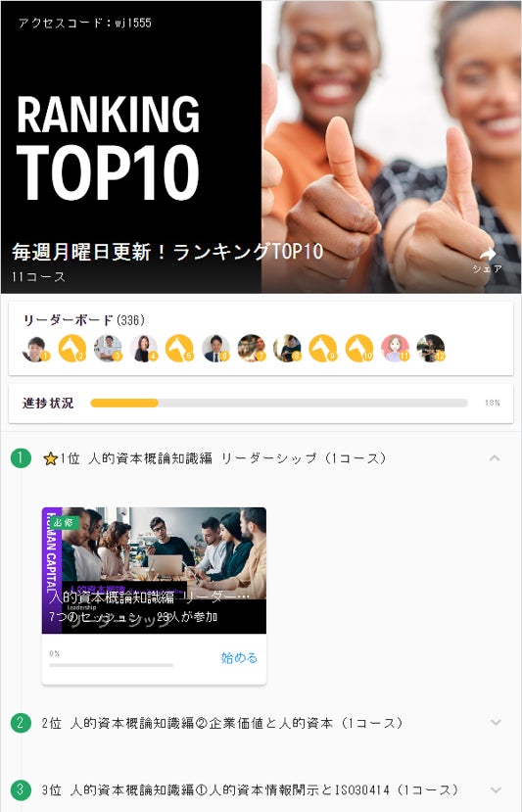Select the rank 6 suited man avatar
This screenshot has width=522, height=812.
pyautogui.click(x=215, y=349)
